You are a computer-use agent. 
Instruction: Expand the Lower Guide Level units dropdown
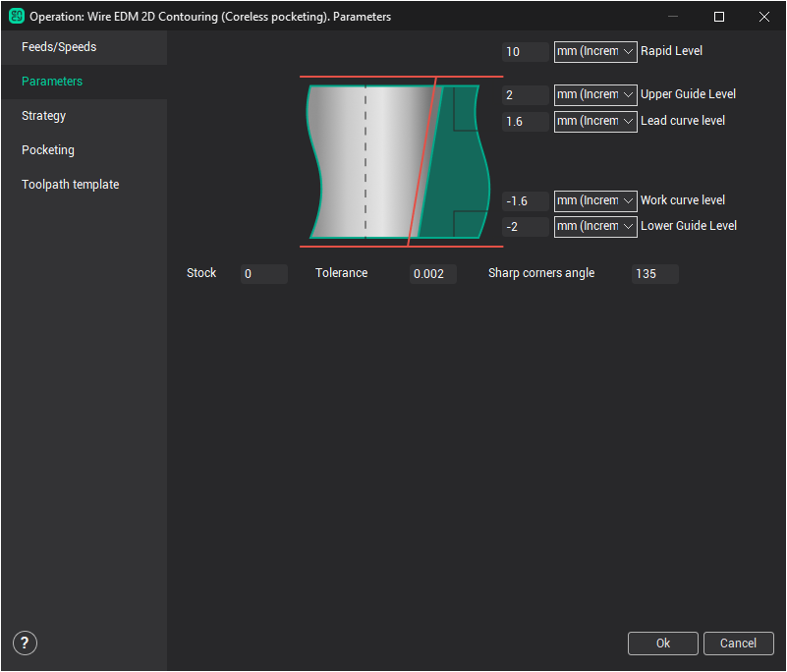pos(595,227)
